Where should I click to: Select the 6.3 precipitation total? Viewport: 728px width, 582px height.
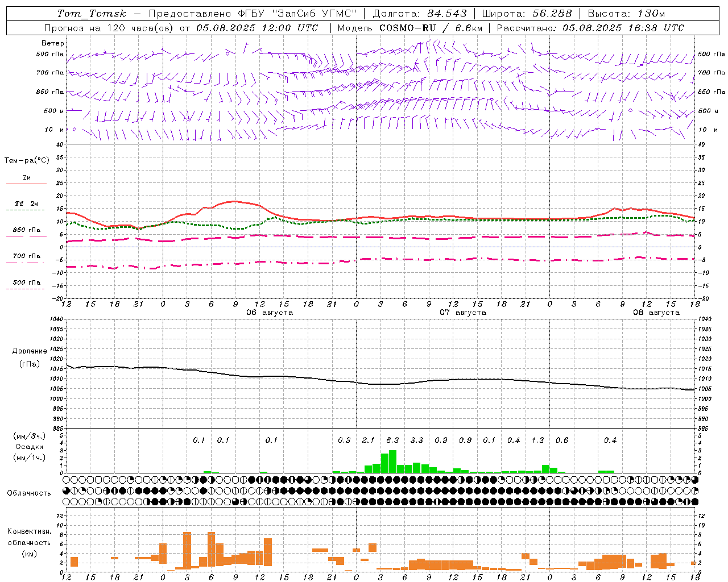coord(392,440)
